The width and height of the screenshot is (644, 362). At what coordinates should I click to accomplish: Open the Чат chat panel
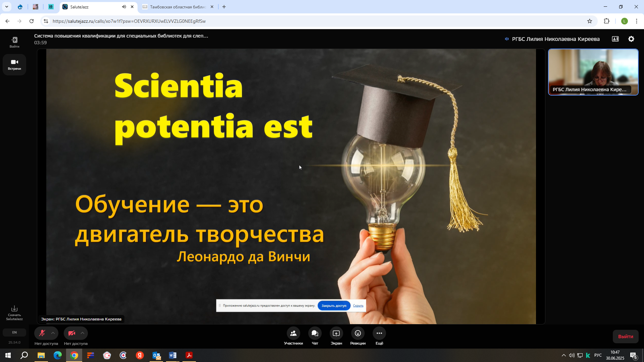[x=315, y=336]
